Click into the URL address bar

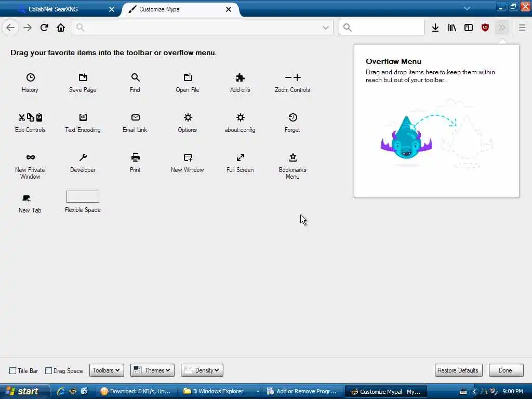(203, 28)
